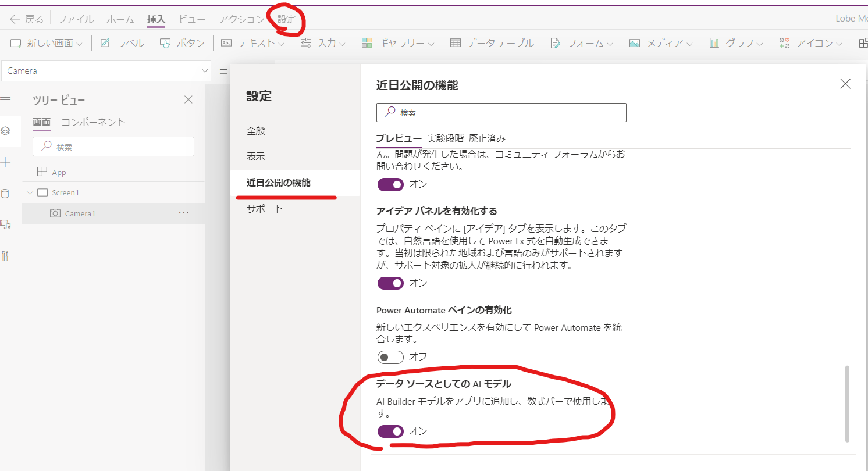Open the ホーム tab
The height and width of the screenshot is (471, 868).
click(x=120, y=19)
